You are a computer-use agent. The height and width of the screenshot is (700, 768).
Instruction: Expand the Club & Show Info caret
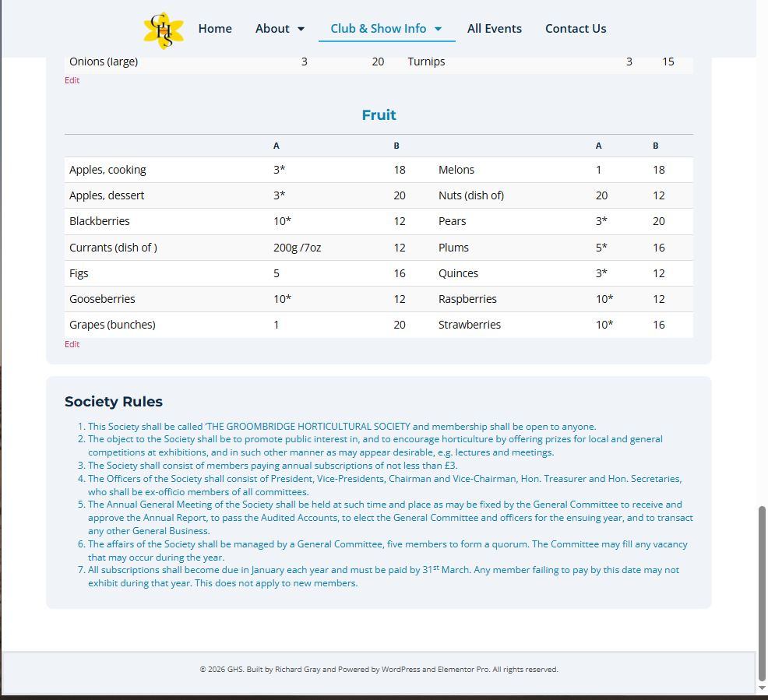[438, 30]
